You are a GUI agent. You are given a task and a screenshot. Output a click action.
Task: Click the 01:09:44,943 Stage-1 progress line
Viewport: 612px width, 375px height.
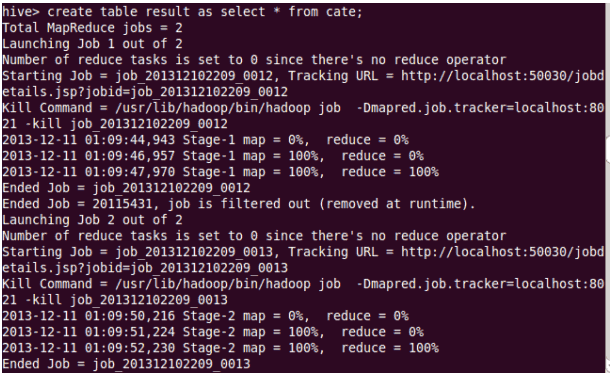point(205,140)
